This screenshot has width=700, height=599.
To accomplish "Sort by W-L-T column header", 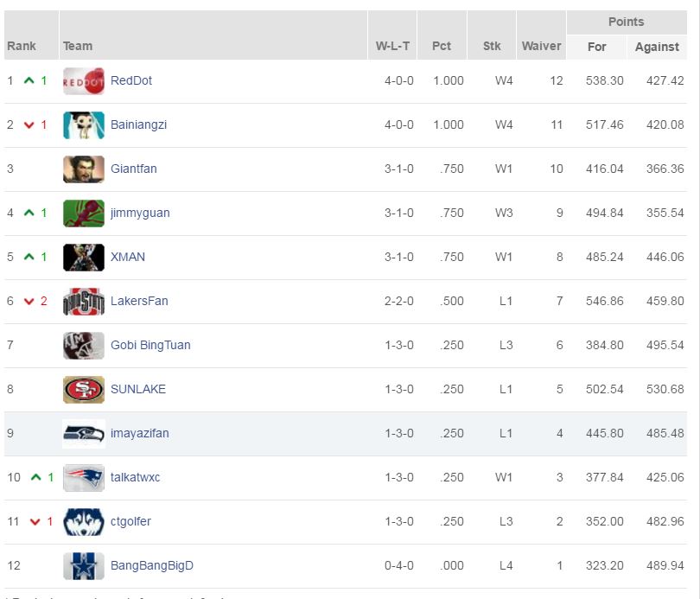I will pyautogui.click(x=392, y=47).
